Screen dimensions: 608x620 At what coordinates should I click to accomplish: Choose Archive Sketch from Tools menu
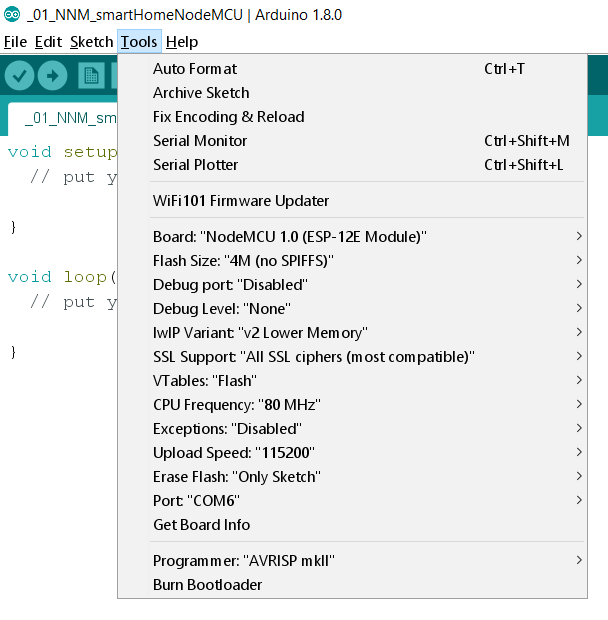tap(352, 93)
